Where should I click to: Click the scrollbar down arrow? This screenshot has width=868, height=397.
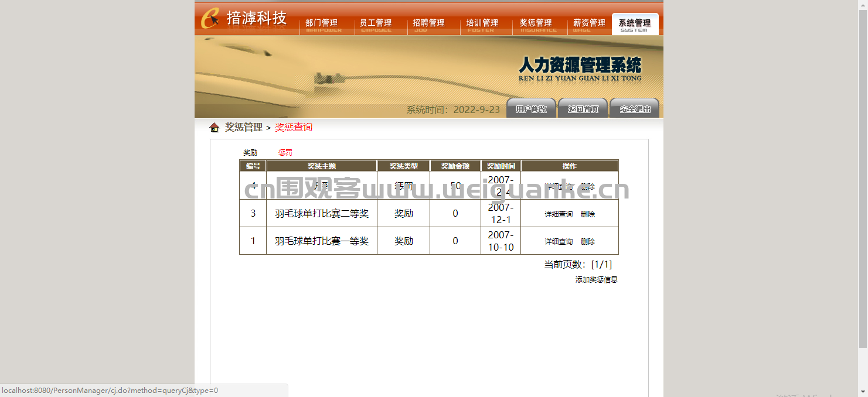tap(863, 392)
